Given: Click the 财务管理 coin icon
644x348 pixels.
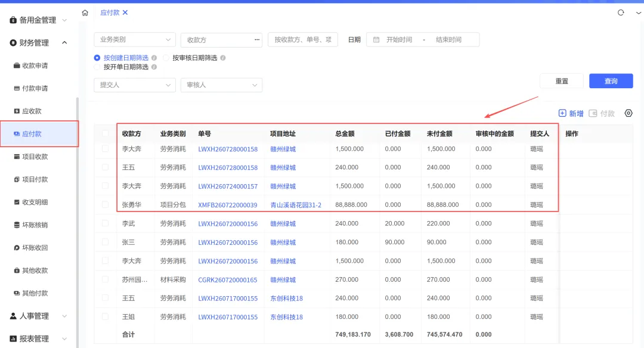Looking at the screenshot, I should [13, 43].
